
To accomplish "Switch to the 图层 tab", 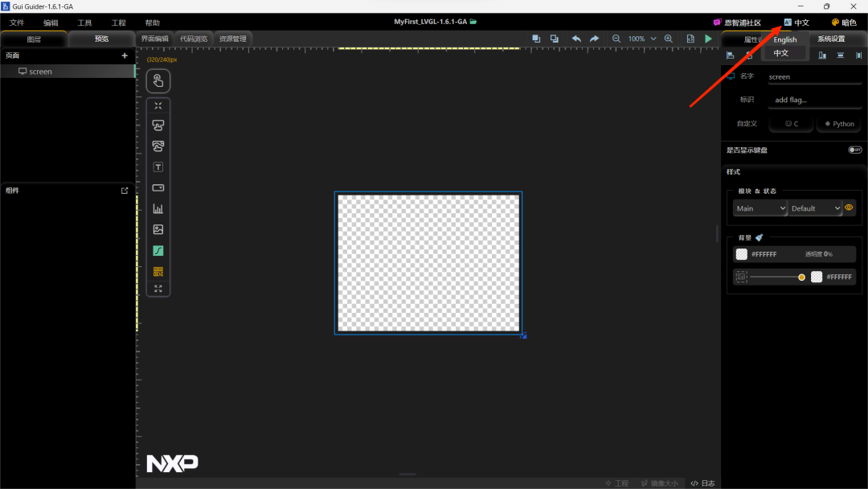I will click(x=34, y=39).
